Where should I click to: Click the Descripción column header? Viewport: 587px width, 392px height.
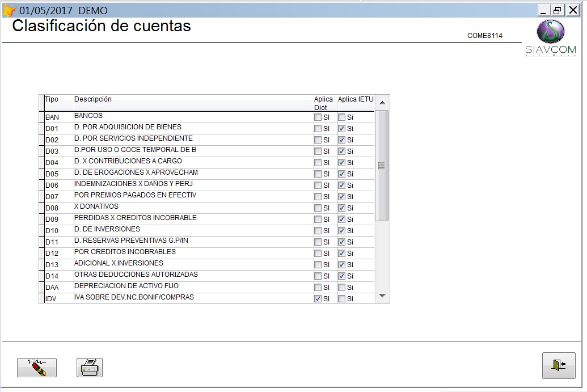tap(193, 103)
